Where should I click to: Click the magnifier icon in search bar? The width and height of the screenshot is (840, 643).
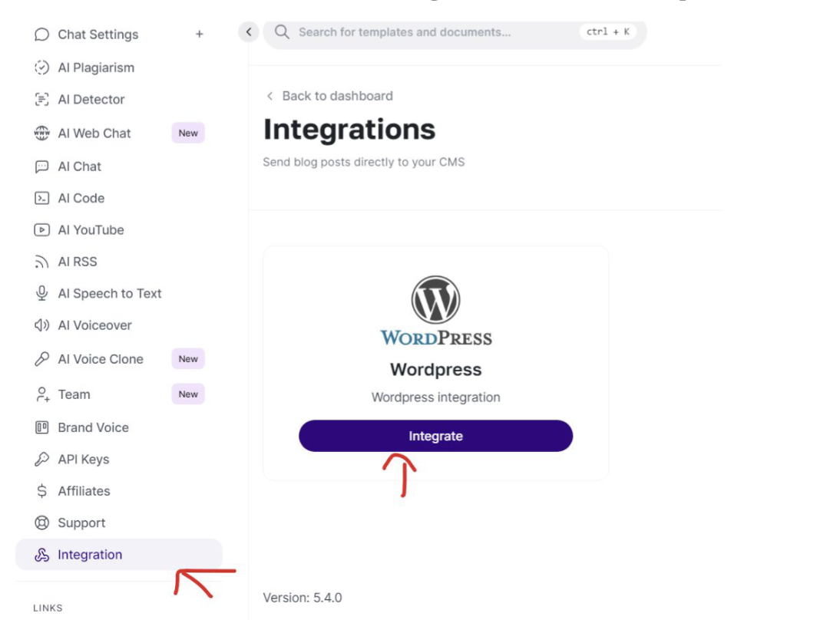(282, 32)
